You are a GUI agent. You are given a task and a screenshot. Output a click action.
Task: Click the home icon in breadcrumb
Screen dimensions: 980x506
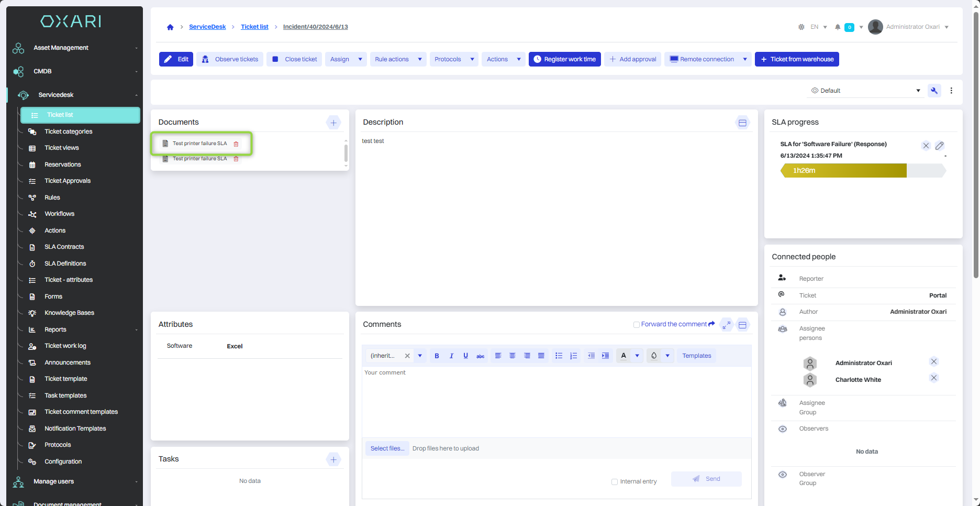coord(170,27)
